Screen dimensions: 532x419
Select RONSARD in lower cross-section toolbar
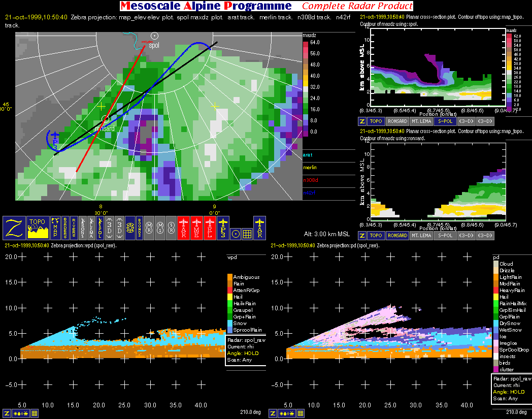[x=397, y=235]
